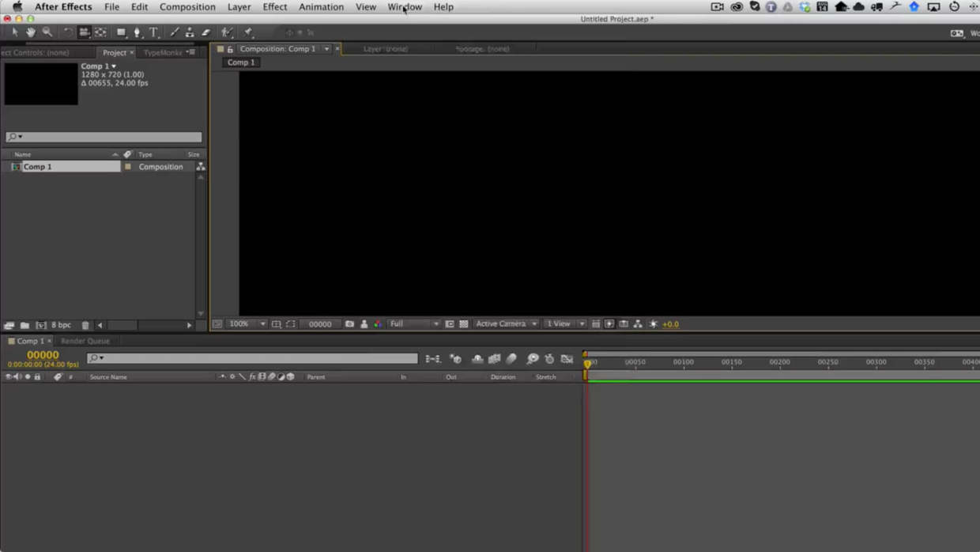The image size is (980, 552).
Task: Open the Project panel options menu
Action: pyautogui.click(x=190, y=52)
